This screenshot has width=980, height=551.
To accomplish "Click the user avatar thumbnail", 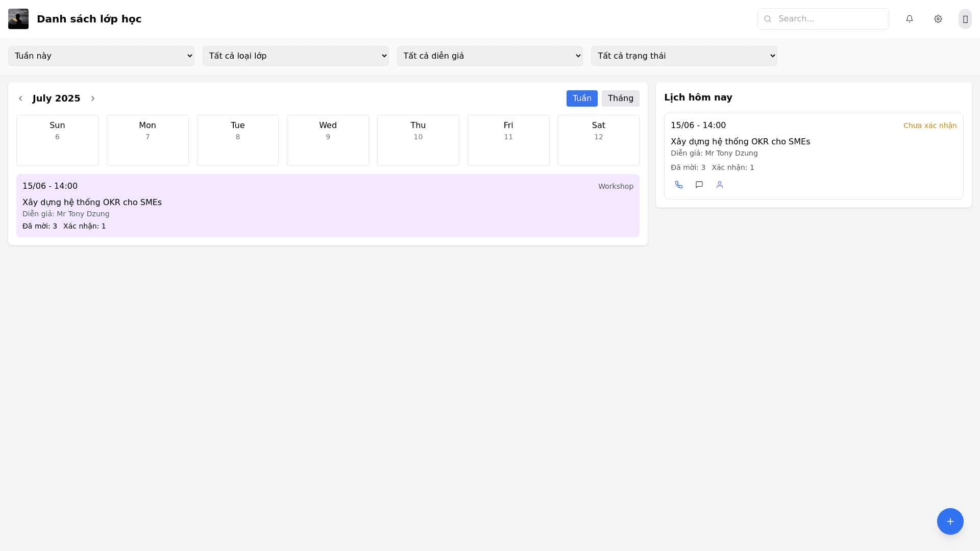I will pyautogui.click(x=18, y=19).
